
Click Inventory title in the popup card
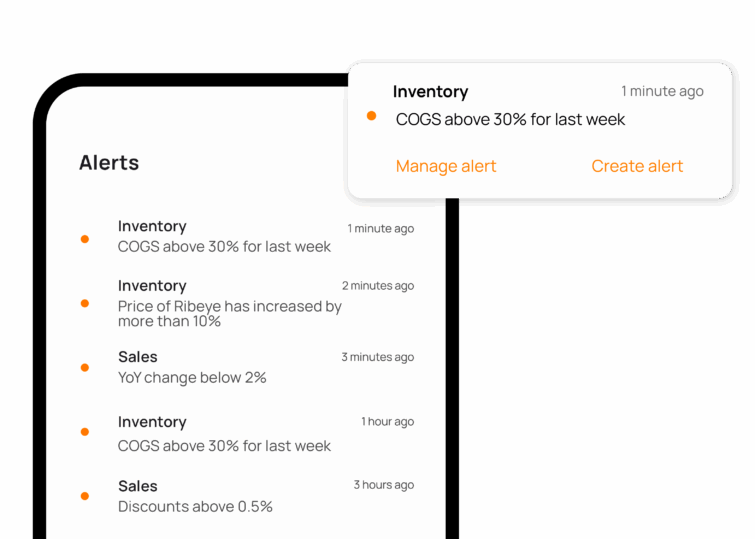pyautogui.click(x=430, y=92)
